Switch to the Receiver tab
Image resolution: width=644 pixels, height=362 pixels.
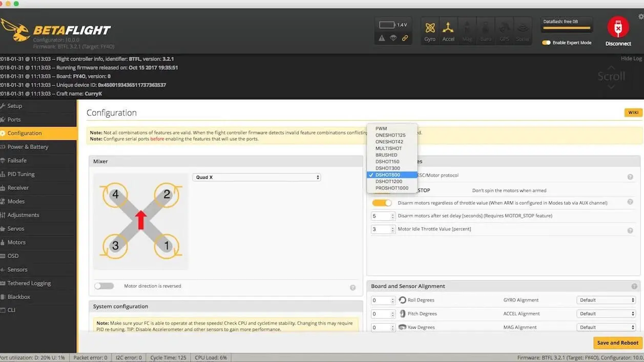tap(18, 188)
